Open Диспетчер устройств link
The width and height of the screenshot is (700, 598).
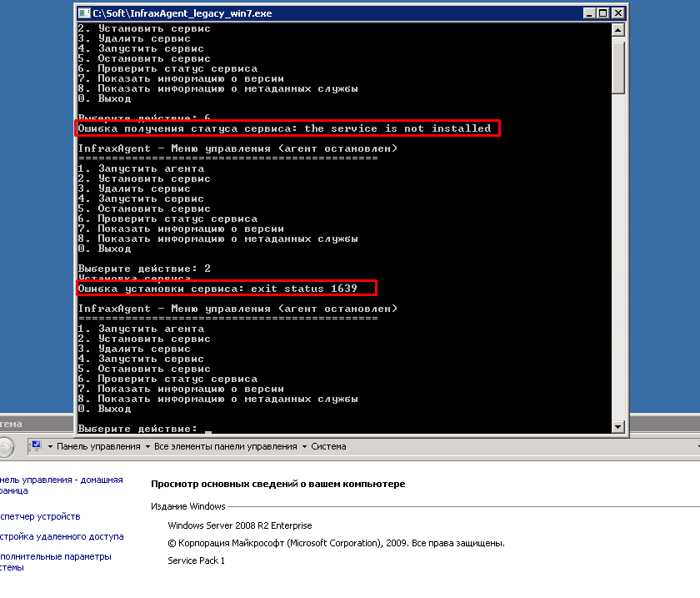40,516
